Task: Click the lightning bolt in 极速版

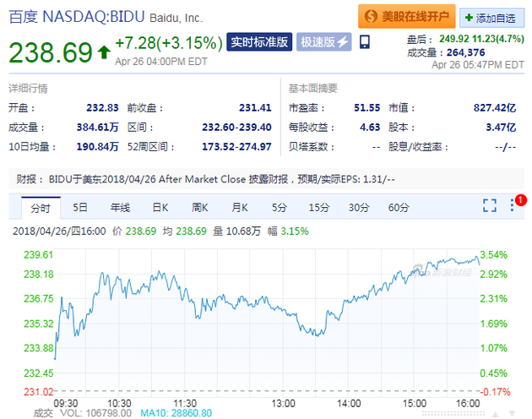Action: [343, 42]
